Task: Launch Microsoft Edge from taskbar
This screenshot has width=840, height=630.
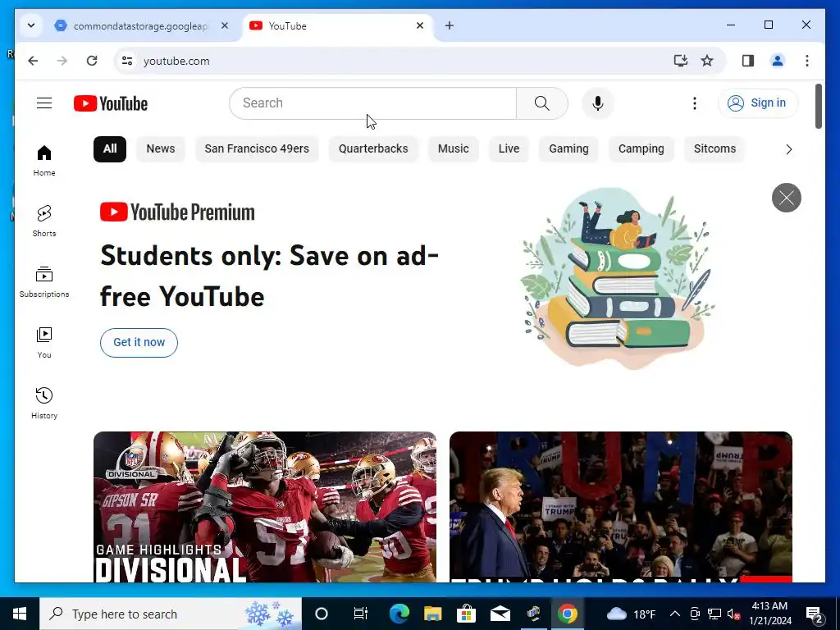Action: pos(399,614)
